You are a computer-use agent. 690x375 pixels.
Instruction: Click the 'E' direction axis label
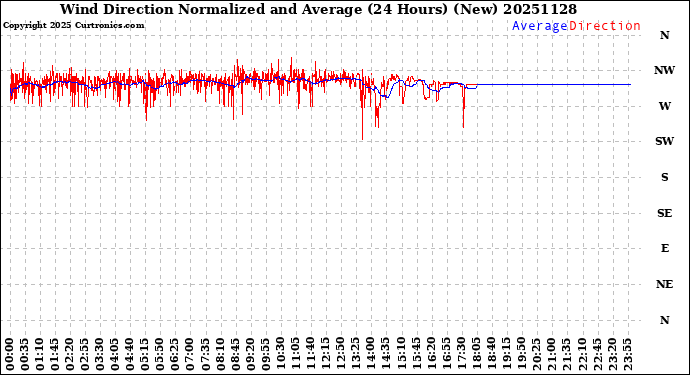click(664, 248)
